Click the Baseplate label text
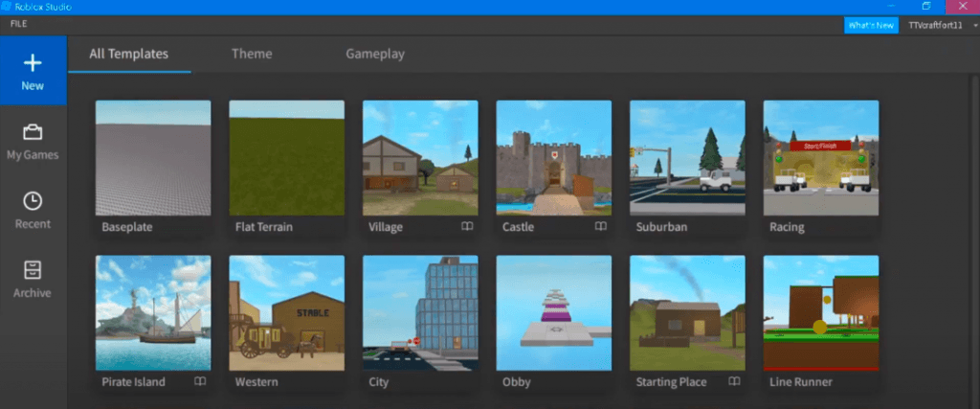980x409 pixels. pos(127,227)
